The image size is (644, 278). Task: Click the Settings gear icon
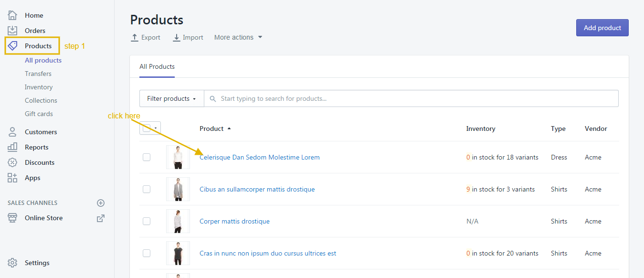point(12,263)
